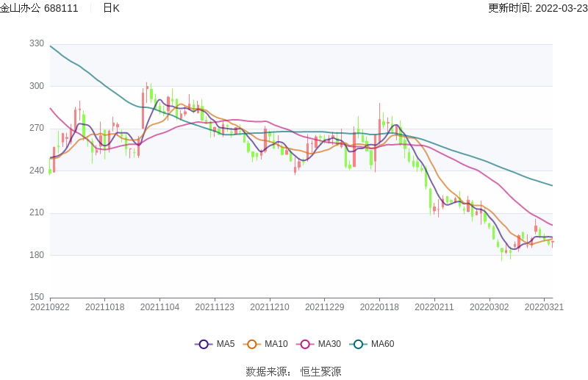
Task: Click the 金山办公 688111 stock title
Action: [40, 8]
